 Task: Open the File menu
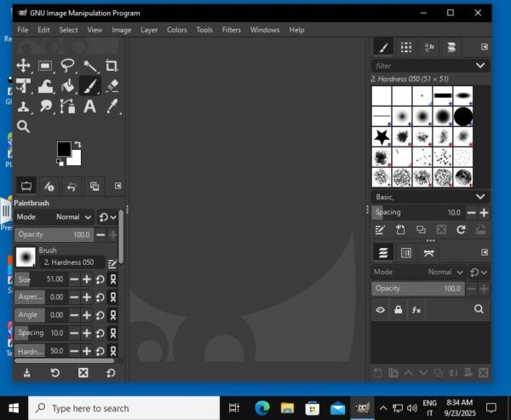pyautogui.click(x=22, y=30)
